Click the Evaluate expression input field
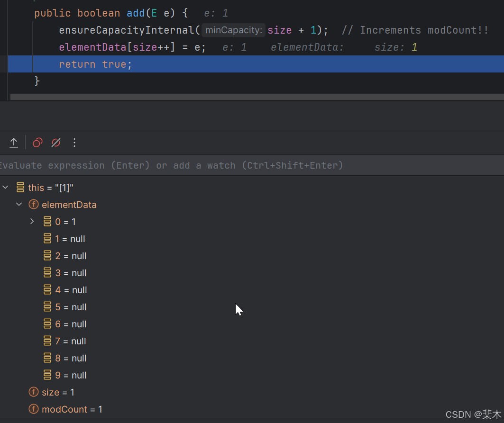This screenshot has height=423, width=504. click(x=252, y=165)
